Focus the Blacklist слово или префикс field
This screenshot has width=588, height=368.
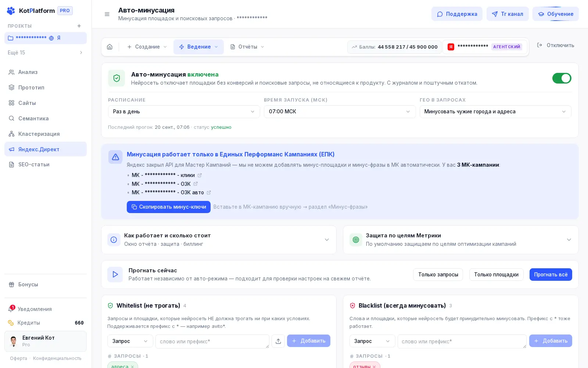pyautogui.click(x=462, y=342)
